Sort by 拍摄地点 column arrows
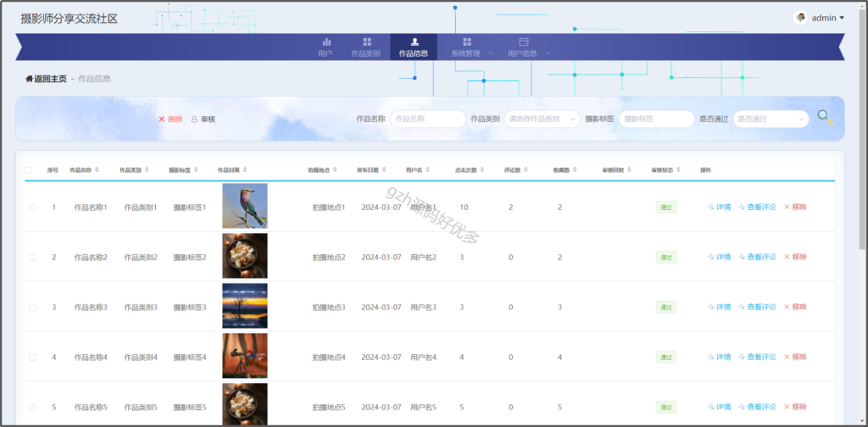This screenshot has height=427, width=868. [x=336, y=169]
